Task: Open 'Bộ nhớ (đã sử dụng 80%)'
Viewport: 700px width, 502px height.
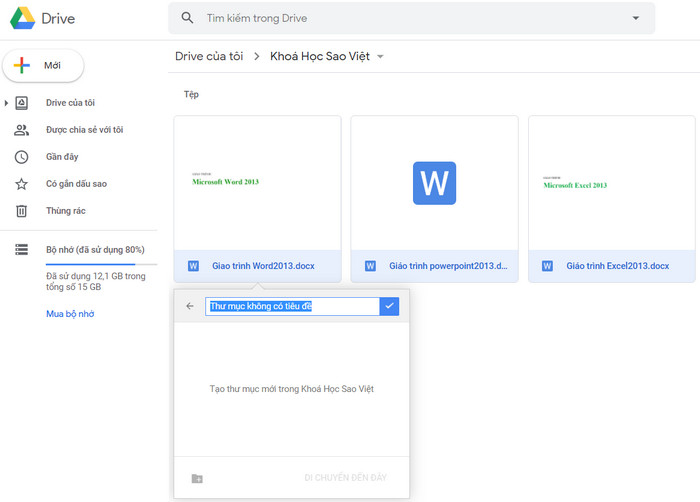Action: click(95, 250)
